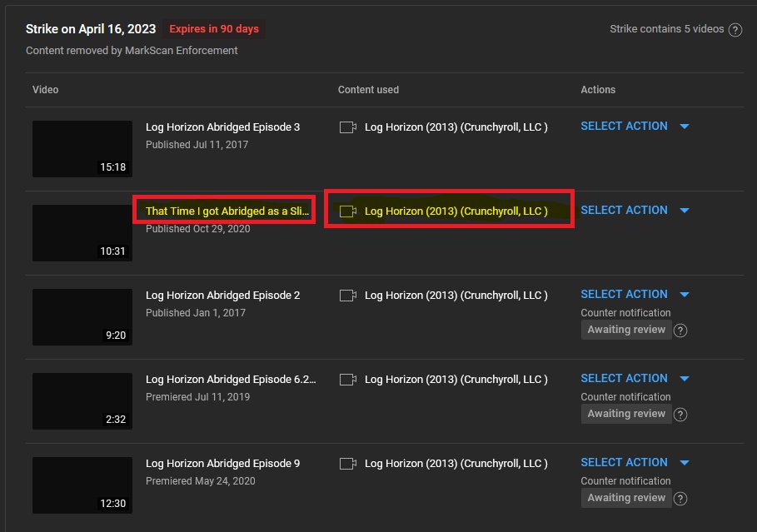Screen dimensions: 757x532
Task: Click title Log Horizon Abridged Episode 2
Action: pos(222,295)
